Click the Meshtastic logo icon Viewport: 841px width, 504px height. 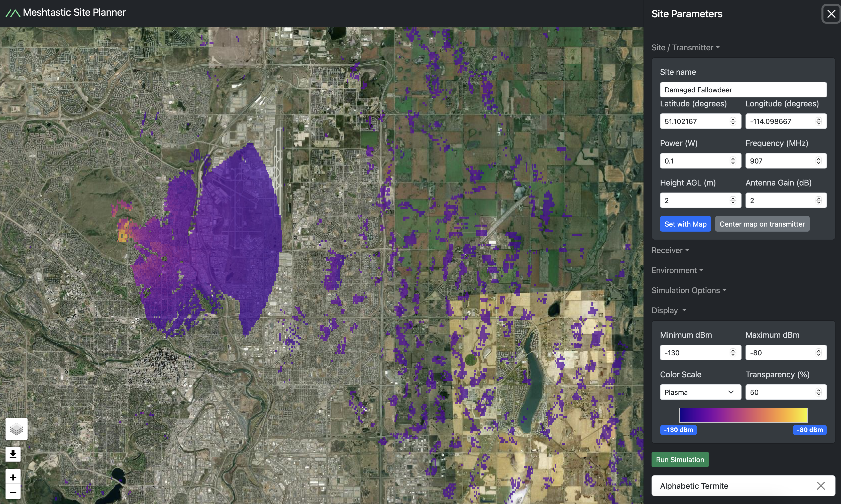point(13,13)
